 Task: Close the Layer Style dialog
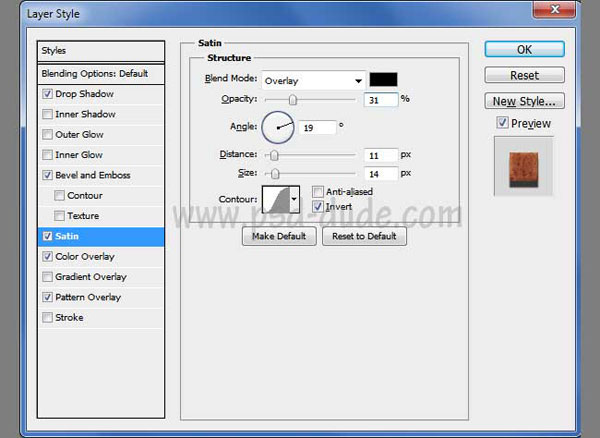[554, 9]
